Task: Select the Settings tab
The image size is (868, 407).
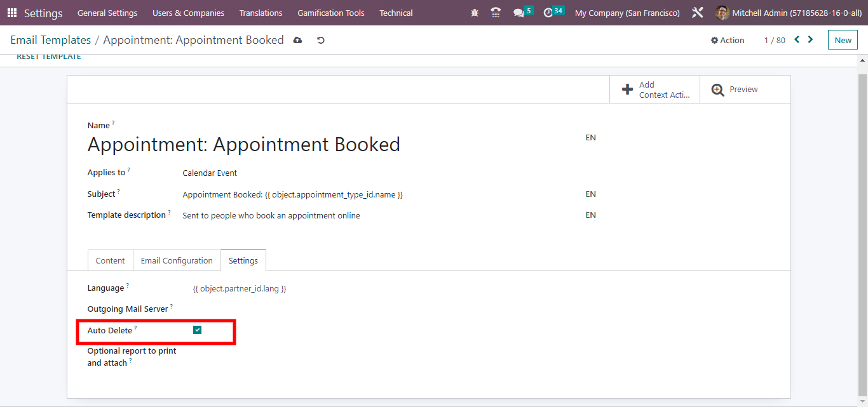Action: pyautogui.click(x=243, y=260)
